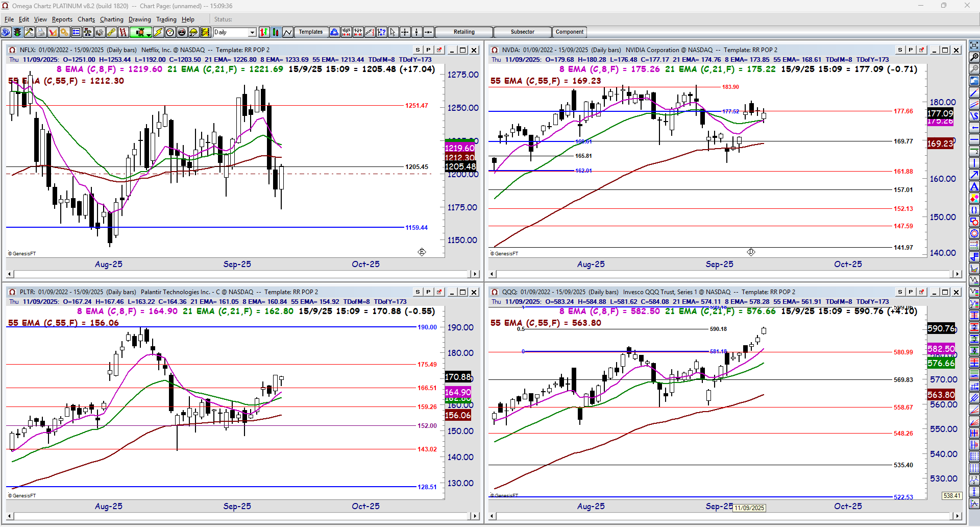
Task: Toggle the S button on NFLX chart
Action: [x=418, y=50]
